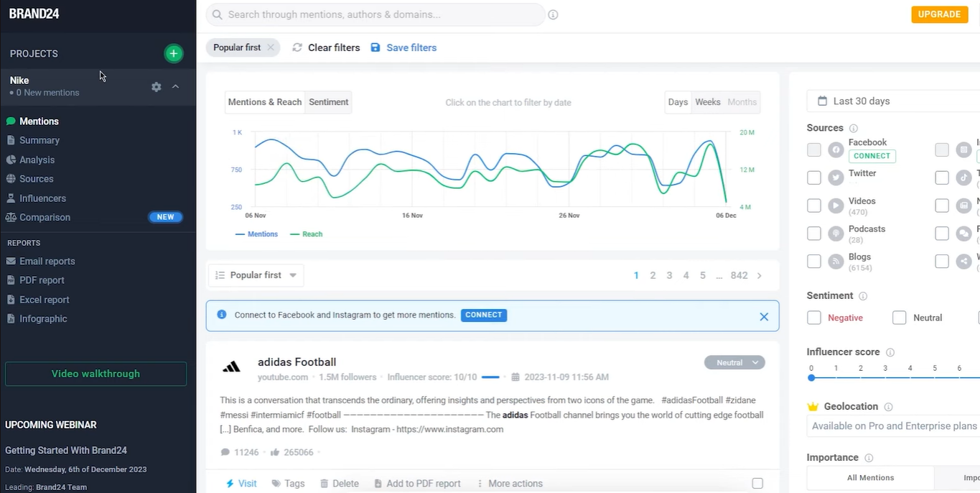Open the Popular first sort dropdown
980x493 pixels.
[256, 275]
